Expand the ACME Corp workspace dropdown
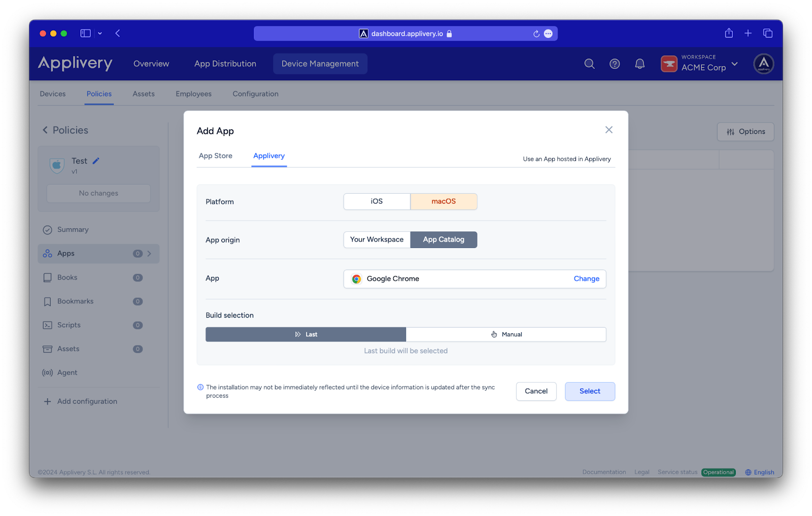This screenshot has width=812, height=516. coord(734,64)
